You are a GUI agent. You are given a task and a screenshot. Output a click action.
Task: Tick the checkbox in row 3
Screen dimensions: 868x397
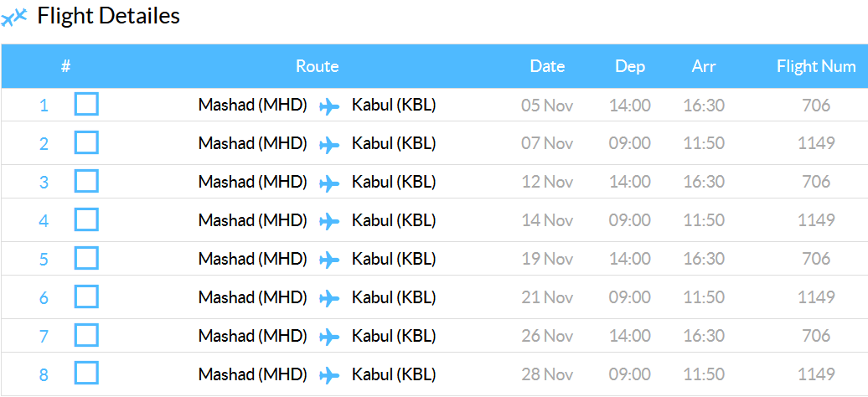click(86, 181)
